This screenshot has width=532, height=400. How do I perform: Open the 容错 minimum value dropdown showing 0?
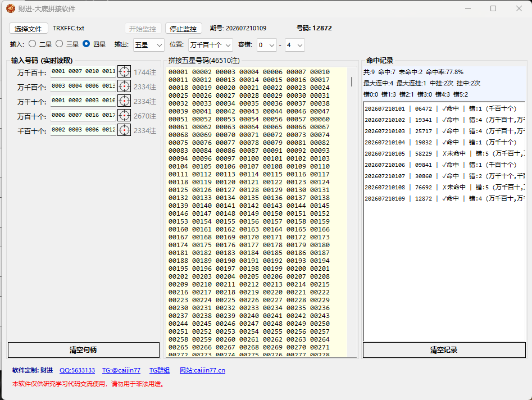[x=267, y=45]
